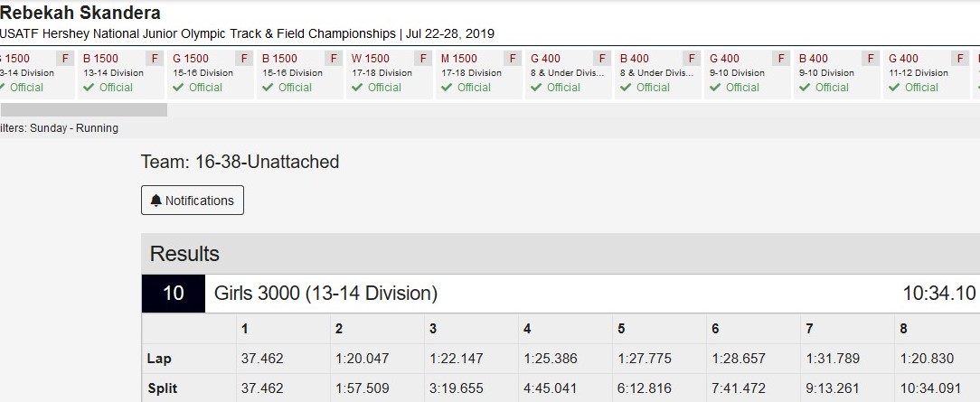Screen dimensions: 980x402
Task: Click the Notifications bell icon
Action: (x=156, y=201)
